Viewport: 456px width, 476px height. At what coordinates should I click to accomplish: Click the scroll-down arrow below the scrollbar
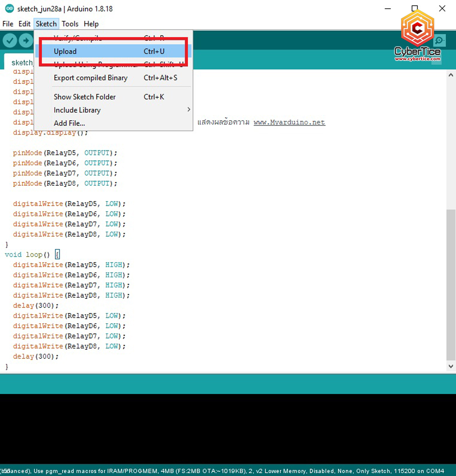(x=451, y=367)
